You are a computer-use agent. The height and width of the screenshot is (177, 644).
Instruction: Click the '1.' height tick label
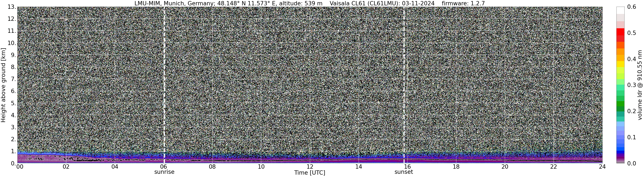click(13, 151)
